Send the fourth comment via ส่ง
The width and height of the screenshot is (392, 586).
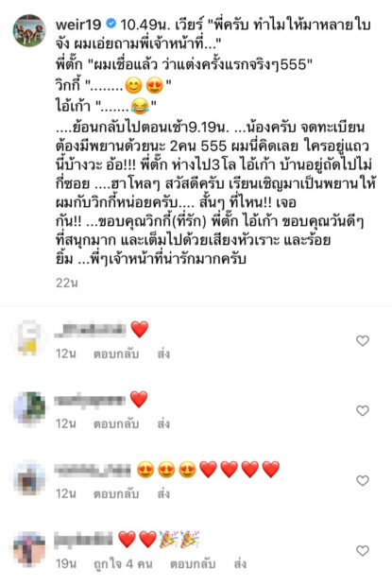[x=240, y=563]
